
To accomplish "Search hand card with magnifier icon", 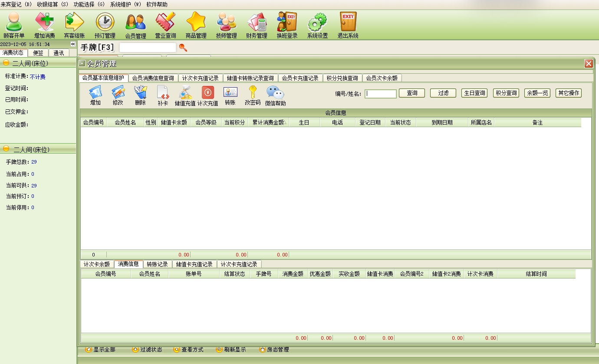I will pyautogui.click(x=183, y=48).
